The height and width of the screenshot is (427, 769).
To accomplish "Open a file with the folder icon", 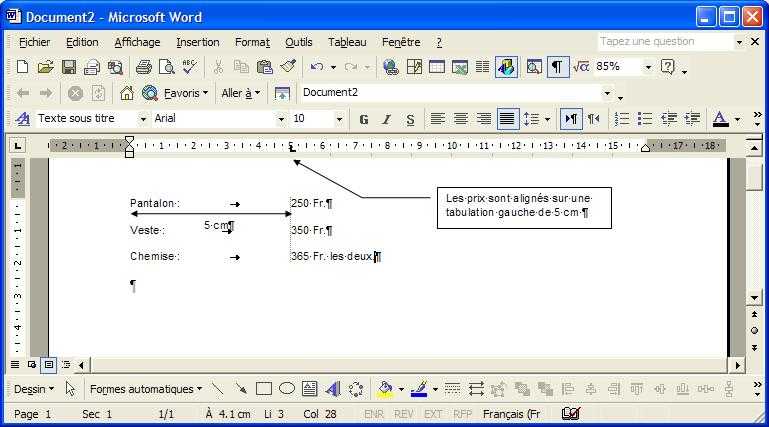I will coord(45,67).
